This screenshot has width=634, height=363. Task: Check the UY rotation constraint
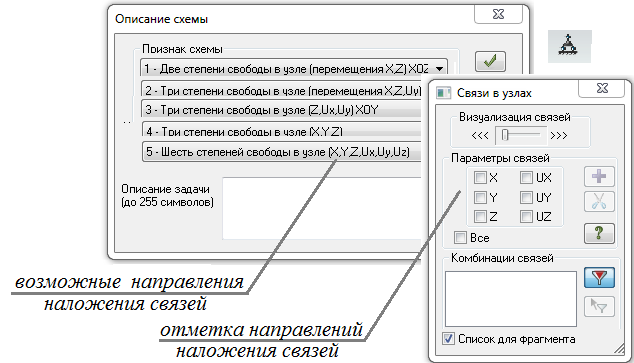526,197
